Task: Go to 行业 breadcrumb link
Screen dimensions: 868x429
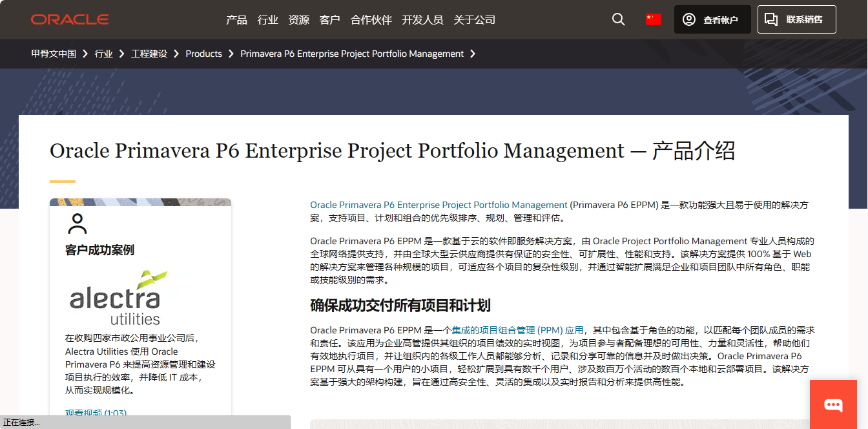Action: (x=104, y=54)
